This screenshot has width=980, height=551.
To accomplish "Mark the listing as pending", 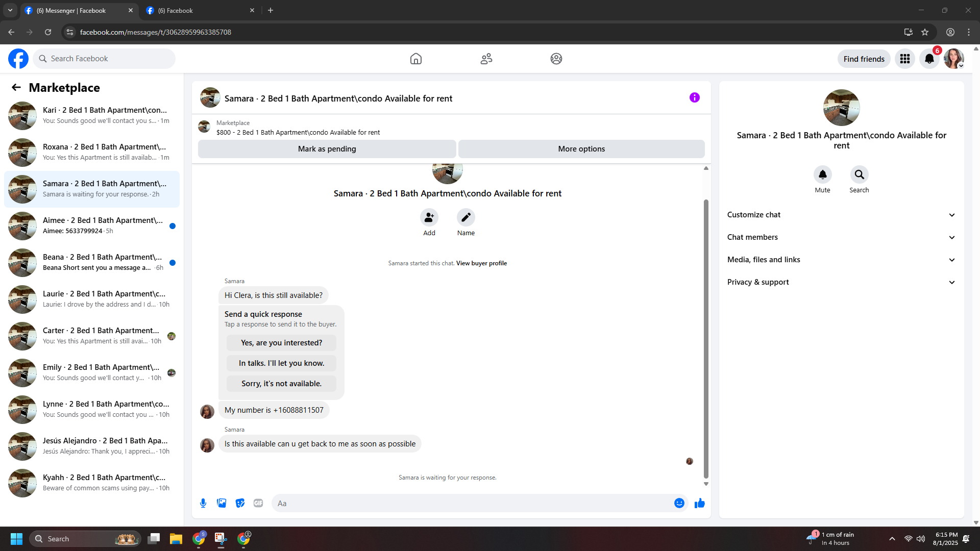I will (x=327, y=149).
